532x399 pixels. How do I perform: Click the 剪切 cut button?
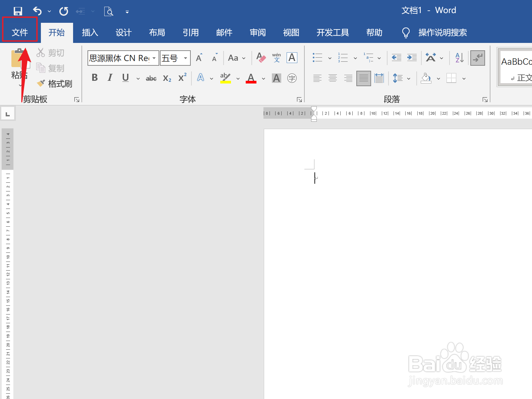click(x=50, y=53)
